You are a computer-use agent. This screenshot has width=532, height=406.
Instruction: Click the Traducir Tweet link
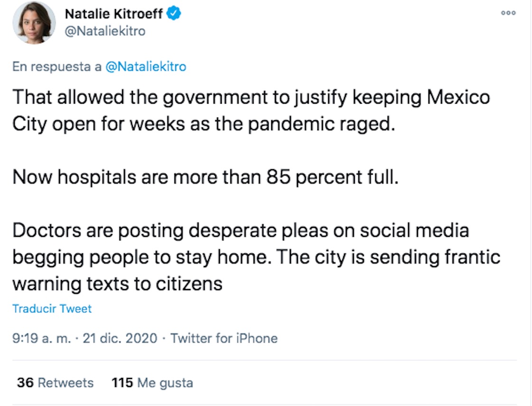pos(52,309)
